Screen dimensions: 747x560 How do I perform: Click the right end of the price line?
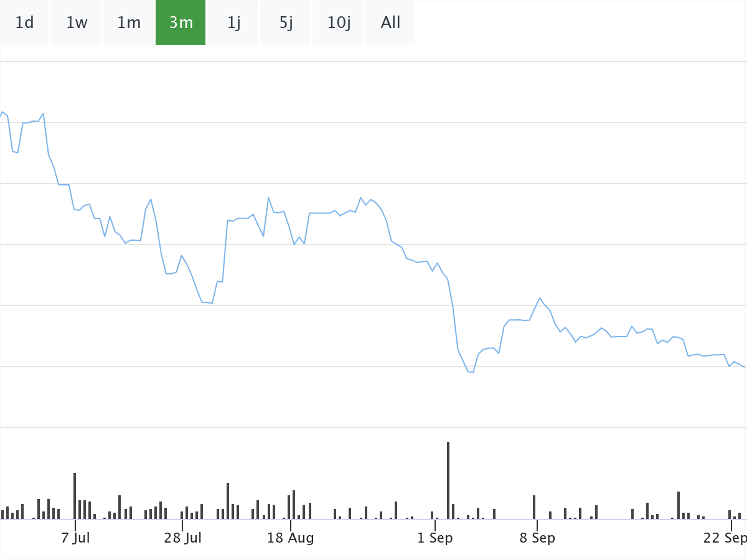745,366
